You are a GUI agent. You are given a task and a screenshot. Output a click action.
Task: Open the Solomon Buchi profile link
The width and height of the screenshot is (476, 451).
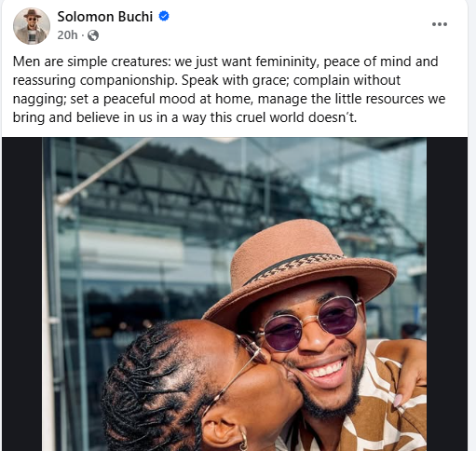(105, 17)
